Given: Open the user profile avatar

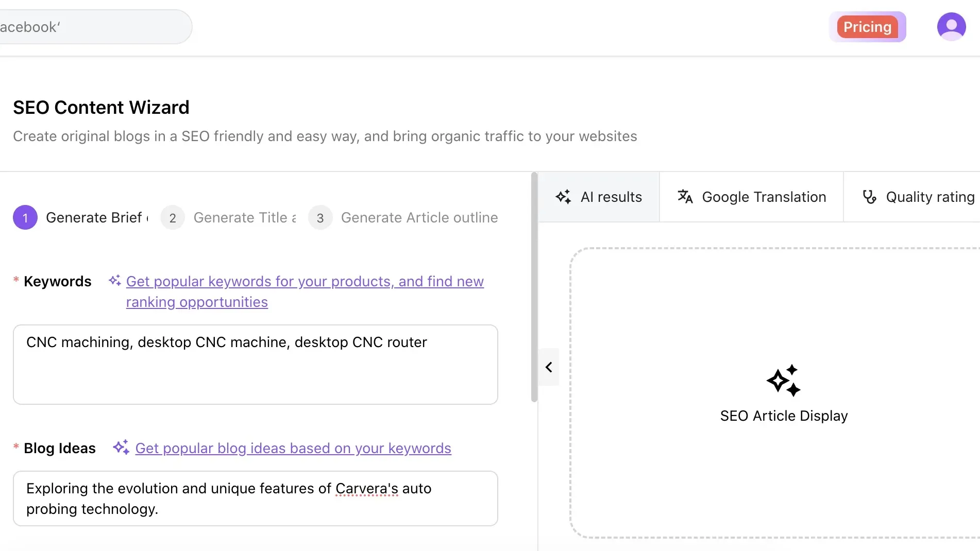Looking at the screenshot, I should point(951,27).
